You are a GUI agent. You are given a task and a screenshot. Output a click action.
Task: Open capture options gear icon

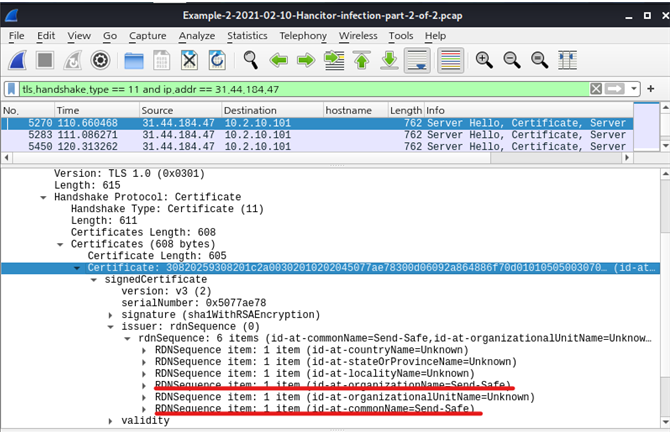[101, 60]
